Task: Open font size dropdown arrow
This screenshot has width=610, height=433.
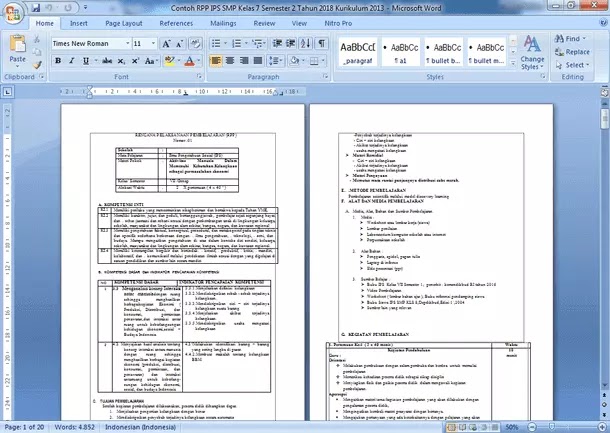Action: pyautogui.click(x=153, y=43)
